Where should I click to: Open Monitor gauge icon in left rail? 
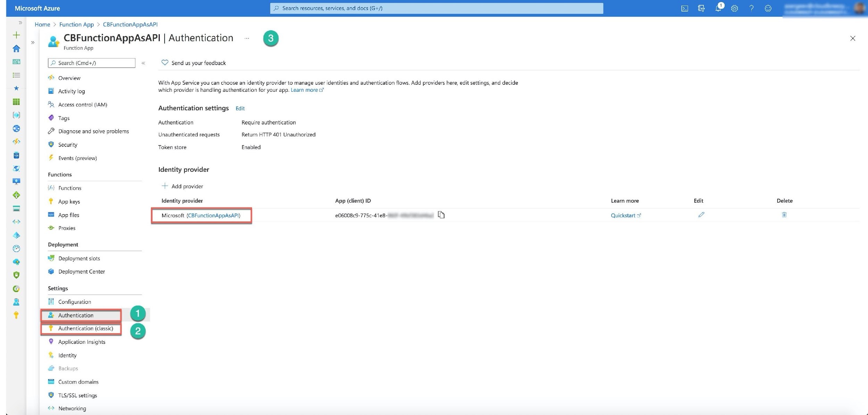tap(16, 249)
